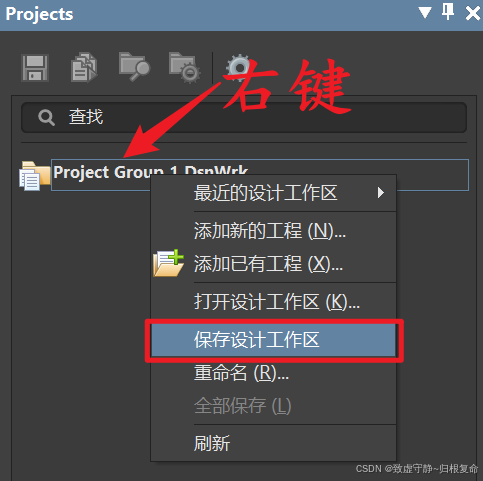Click the search magnifier icon

46,117
